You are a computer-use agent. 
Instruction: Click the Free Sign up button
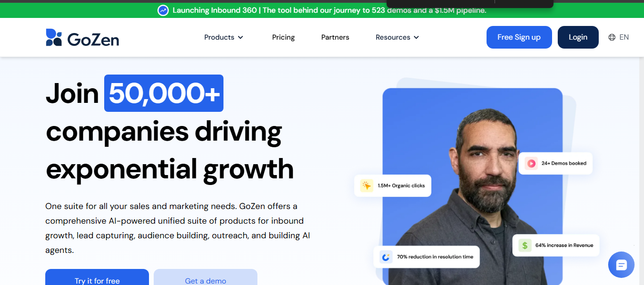tap(519, 37)
